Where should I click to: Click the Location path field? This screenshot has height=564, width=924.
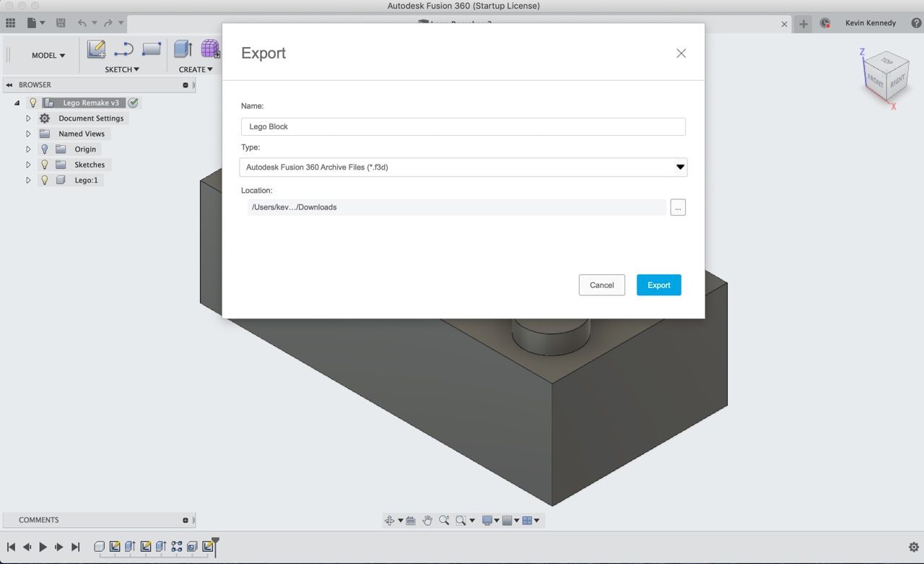(456, 207)
